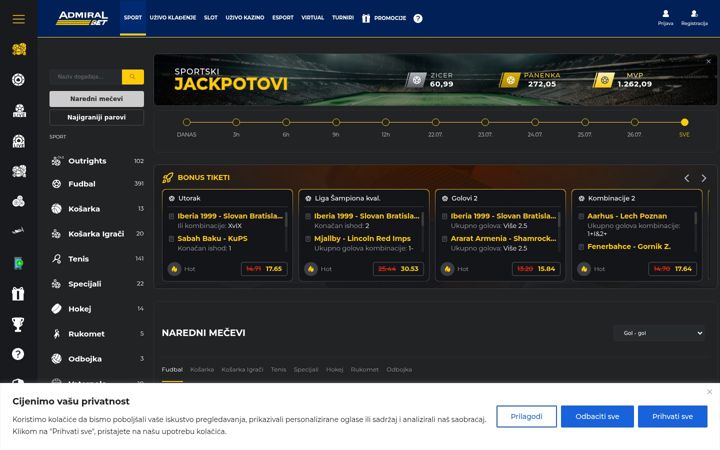This screenshot has width=720, height=450.
Task: Switch to the Tenis tab under Naredni mečevi
Action: (278, 370)
